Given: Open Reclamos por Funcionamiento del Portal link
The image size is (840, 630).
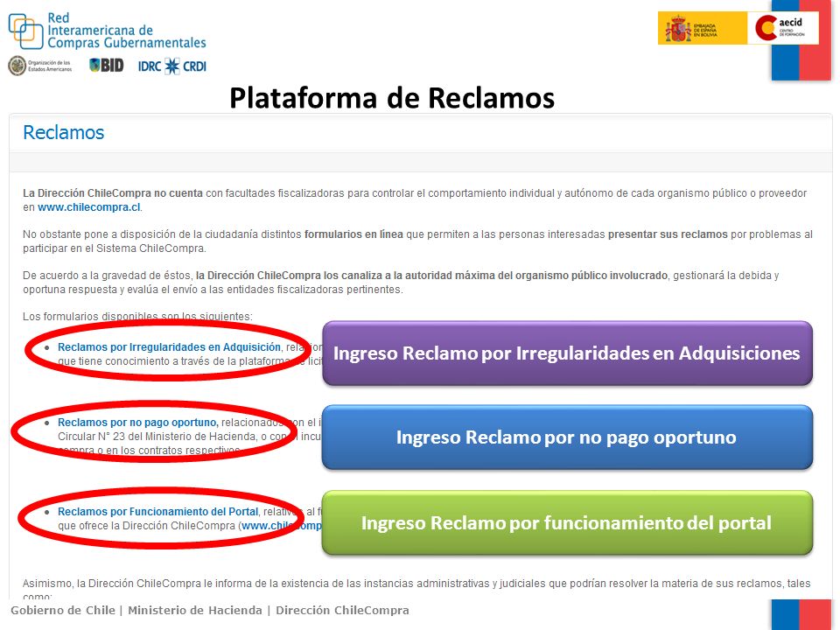Looking at the screenshot, I should (158, 512).
